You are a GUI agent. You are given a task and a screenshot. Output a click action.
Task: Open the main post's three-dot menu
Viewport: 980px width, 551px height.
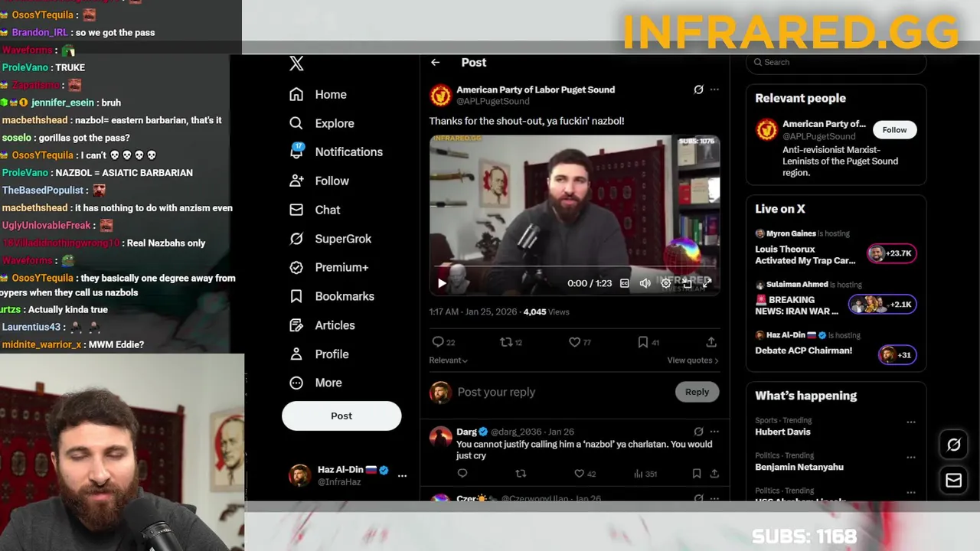click(714, 90)
